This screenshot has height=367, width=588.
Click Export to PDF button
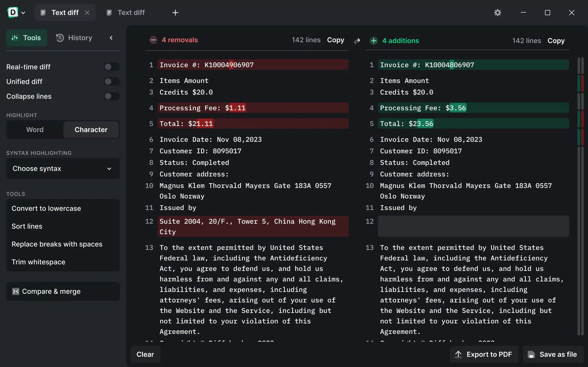click(x=484, y=354)
